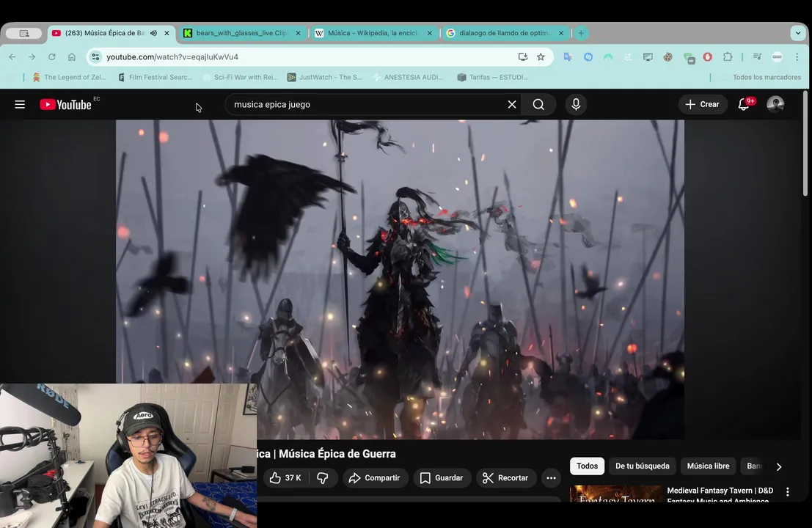Open the YouTube hamburger guide menu
This screenshot has height=528, width=812.
point(20,105)
